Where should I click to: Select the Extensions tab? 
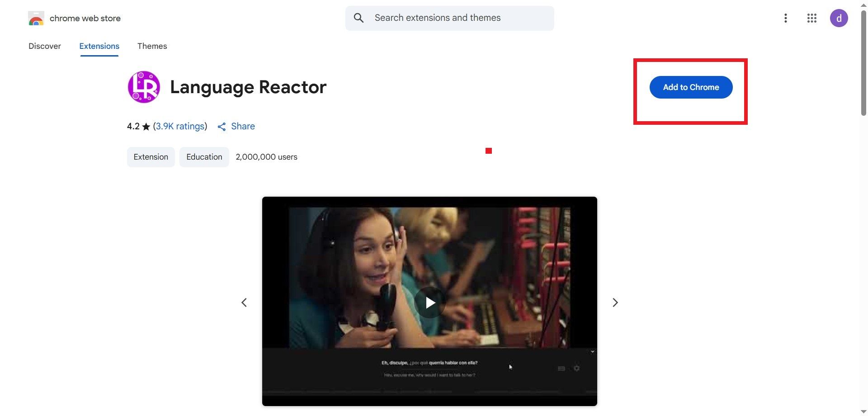click(x=99, y=46)
